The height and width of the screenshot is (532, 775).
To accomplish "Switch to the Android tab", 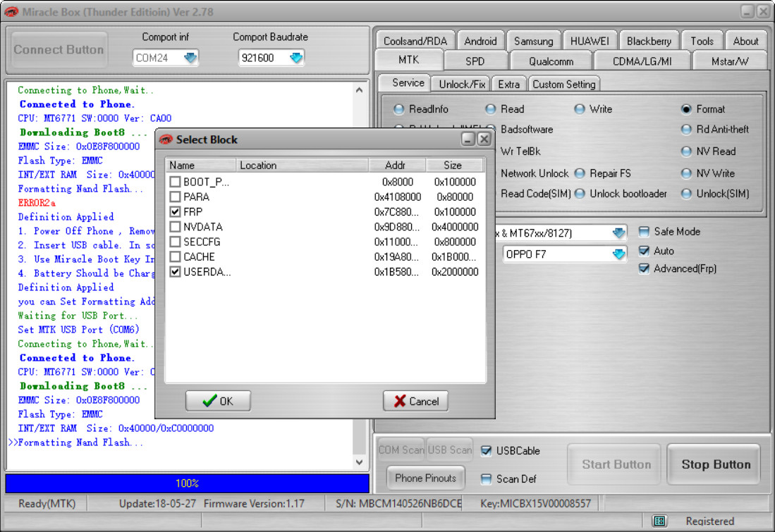I will click(480, 41).
